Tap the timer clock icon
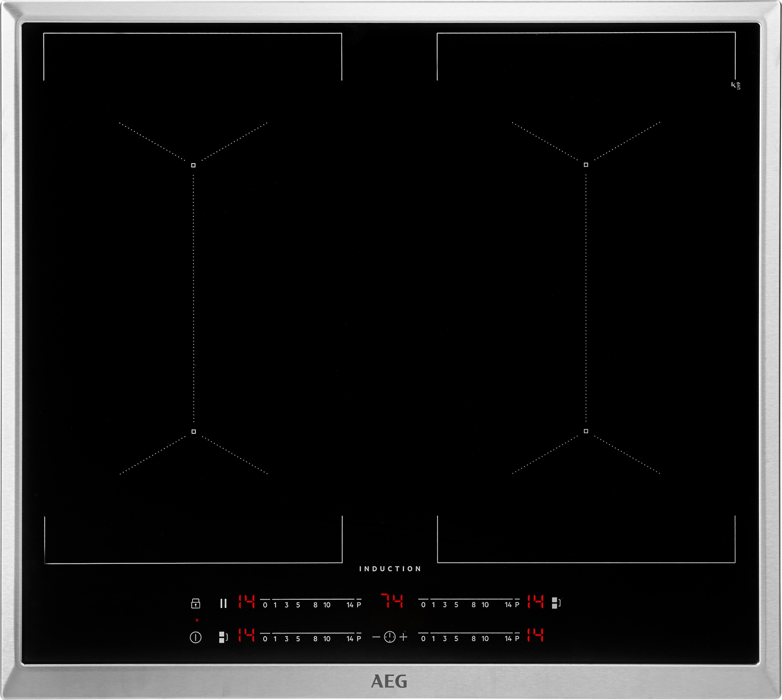The height and width of the screenshot is (700, 782). tap(390, 637)
